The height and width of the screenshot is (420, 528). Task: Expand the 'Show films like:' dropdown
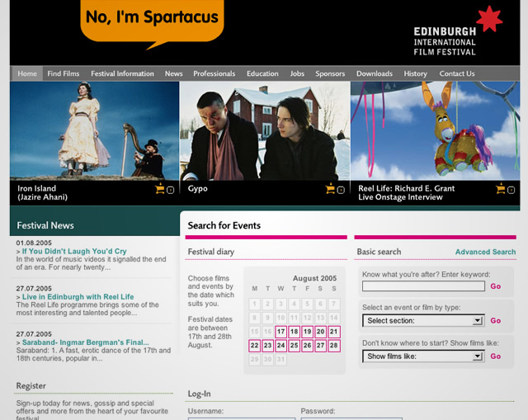[423, 356]
